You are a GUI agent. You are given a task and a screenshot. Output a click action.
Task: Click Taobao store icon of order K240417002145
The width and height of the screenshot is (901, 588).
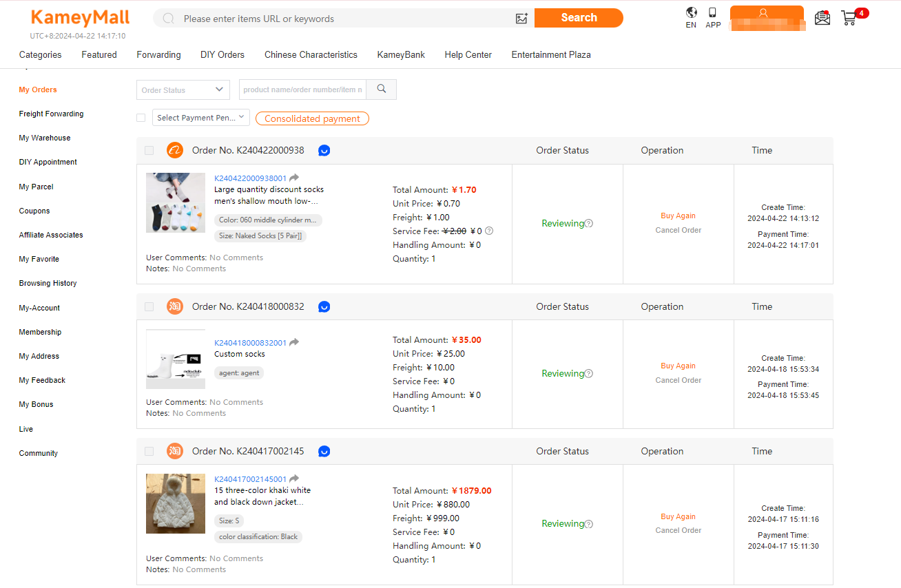175,451
